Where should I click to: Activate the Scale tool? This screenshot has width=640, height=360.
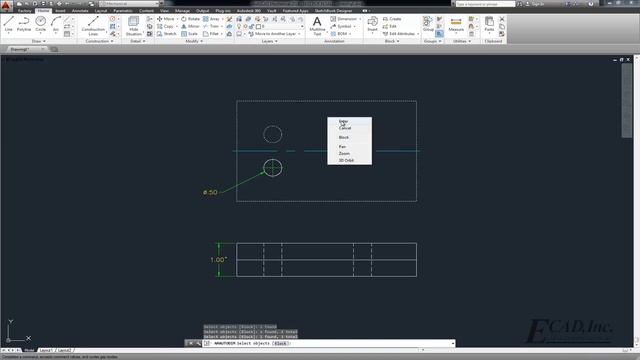tap(190, 33)
